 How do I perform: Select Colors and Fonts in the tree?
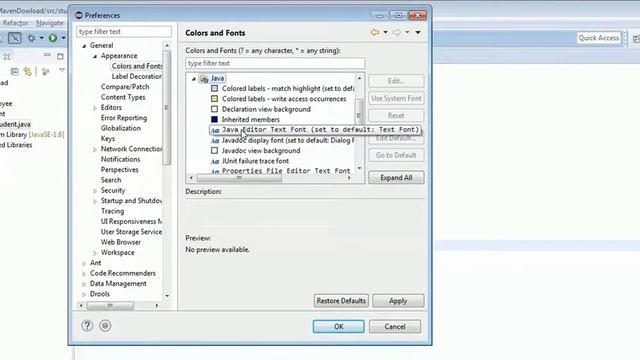[x=137, y=66]
